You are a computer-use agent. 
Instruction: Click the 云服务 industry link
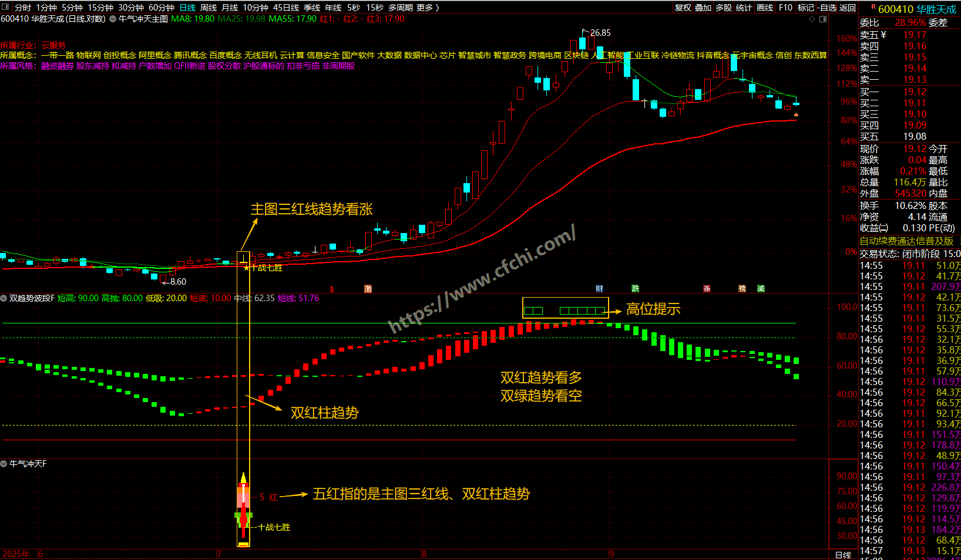tap(53, 45)
